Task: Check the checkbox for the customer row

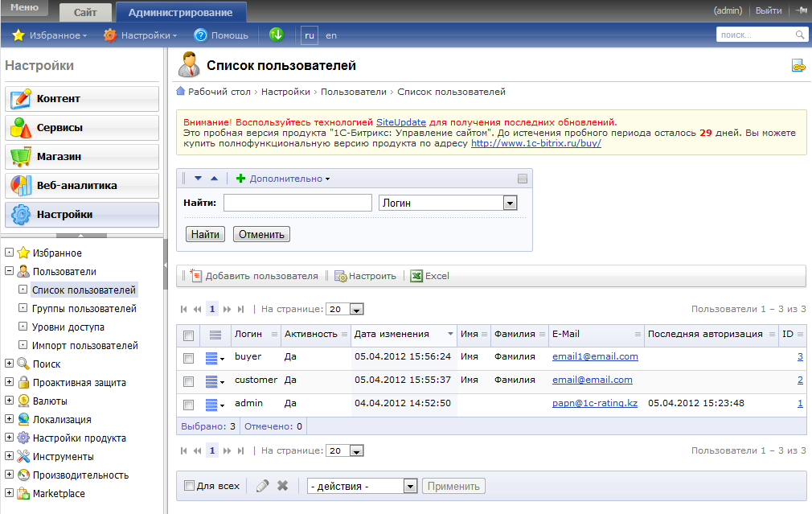Action: coord(188,381)
